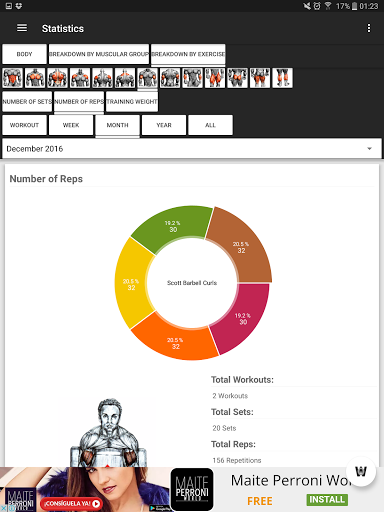Open the Body statistics tab
Viewport: 384px width, 512px height.
coord(24,54)
